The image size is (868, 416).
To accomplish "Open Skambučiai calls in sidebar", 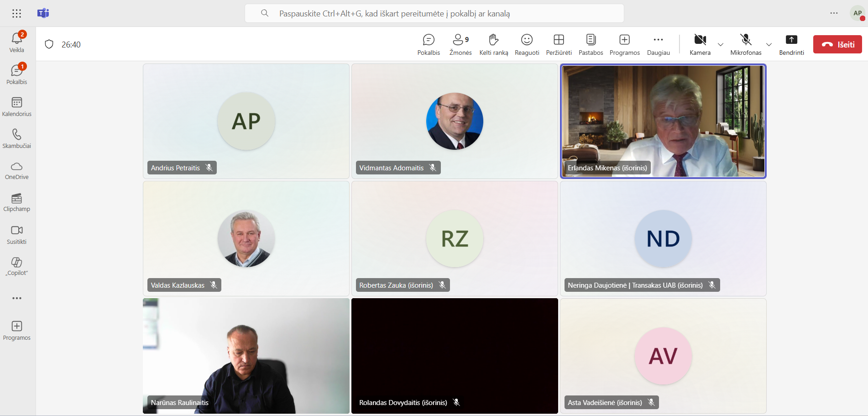I will pyautogui.click(x=17, y=138).
